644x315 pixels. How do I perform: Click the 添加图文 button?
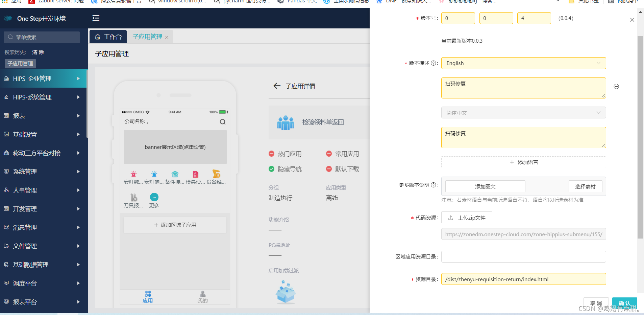tap(485, 186)
